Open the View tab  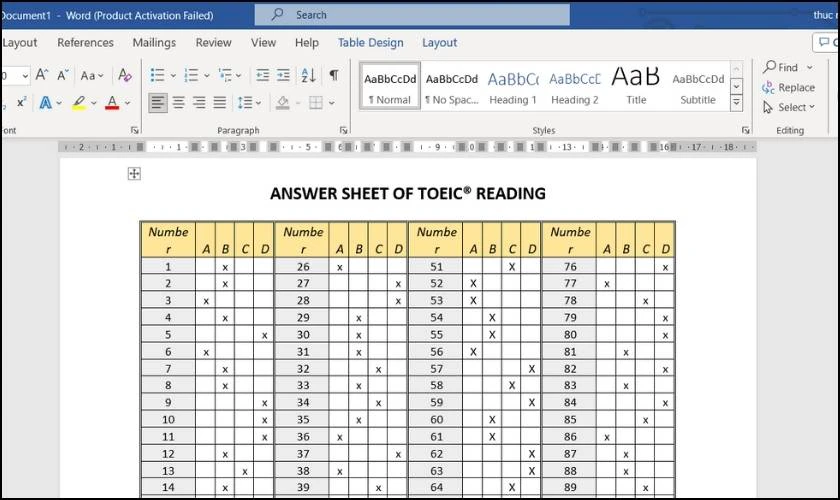coord(263,42)
